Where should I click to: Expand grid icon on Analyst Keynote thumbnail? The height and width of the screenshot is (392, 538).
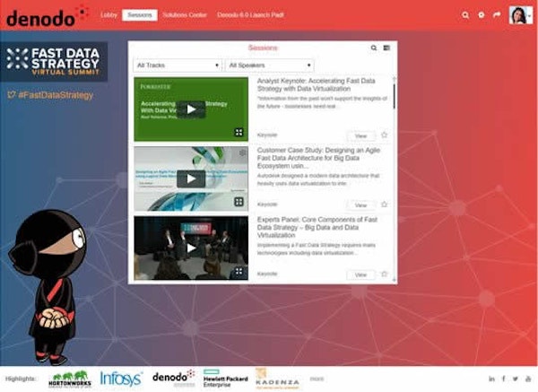[x=239, y=132]
